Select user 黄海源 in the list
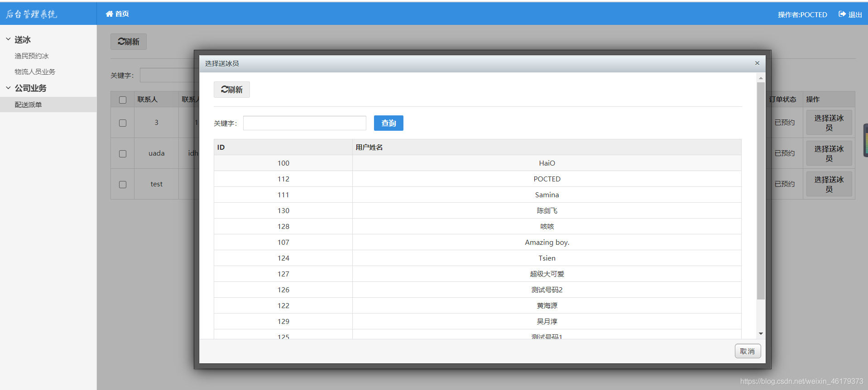Screen dimensions: 868x390 [547, 305]
